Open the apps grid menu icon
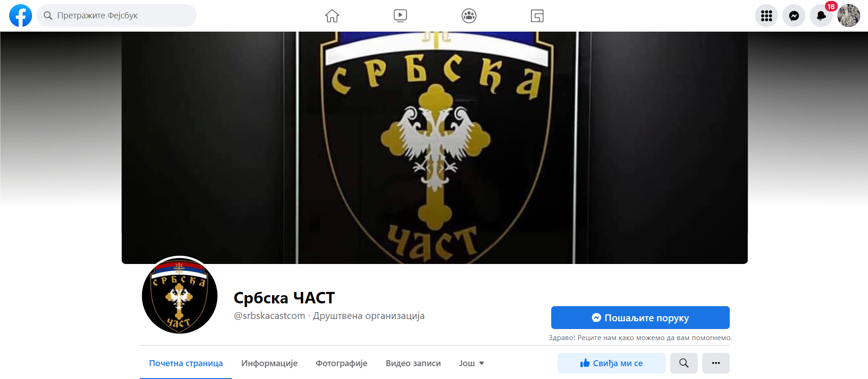The width and height of the screenshot is (868, 379). click(x=766, y=16)
